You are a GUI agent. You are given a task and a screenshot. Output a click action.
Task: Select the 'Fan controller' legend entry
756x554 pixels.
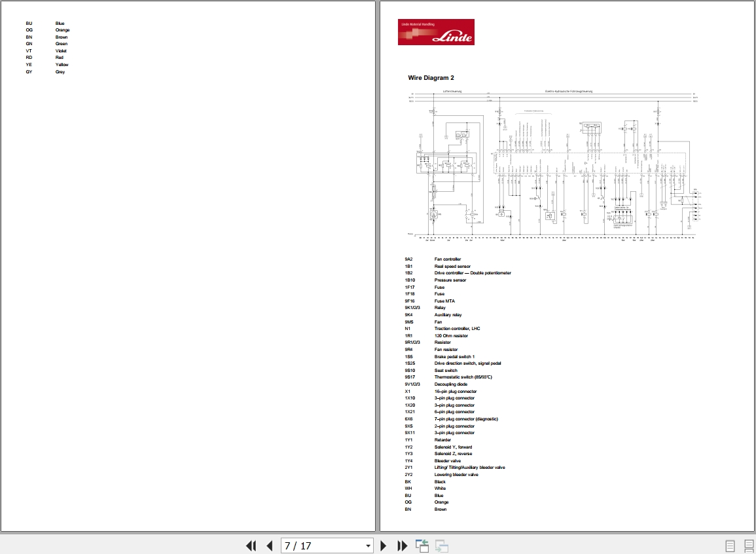(x=448, y=259)
